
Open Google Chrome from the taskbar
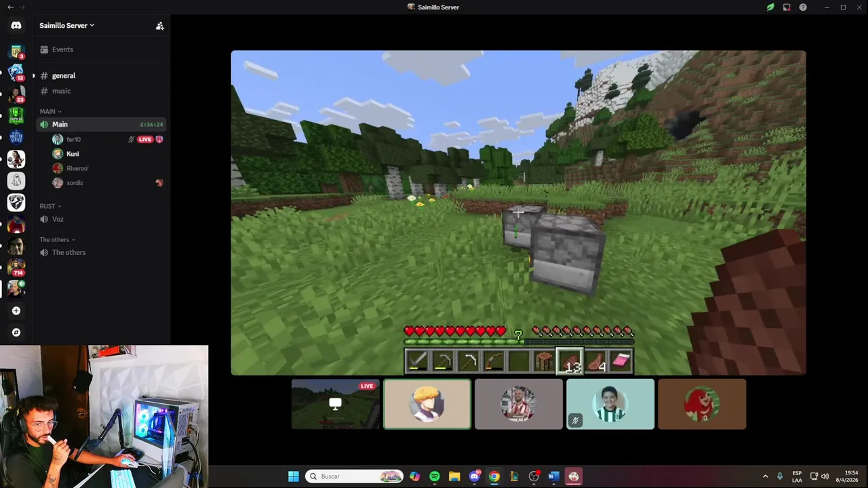click(x=494, y=476)
